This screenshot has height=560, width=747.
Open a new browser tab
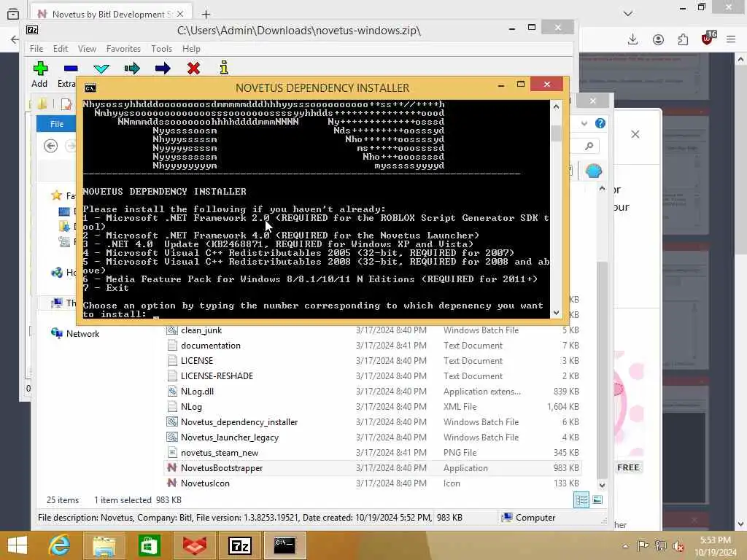206,15
